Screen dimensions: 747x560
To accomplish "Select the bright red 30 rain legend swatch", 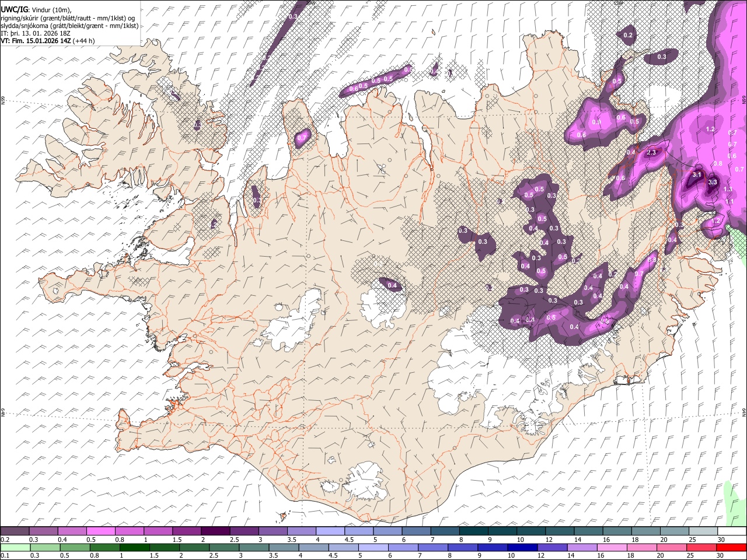I will pos(731,547).
